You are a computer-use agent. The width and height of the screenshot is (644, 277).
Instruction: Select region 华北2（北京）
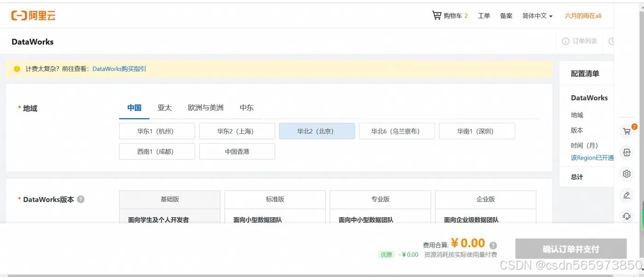click(317, 131)
